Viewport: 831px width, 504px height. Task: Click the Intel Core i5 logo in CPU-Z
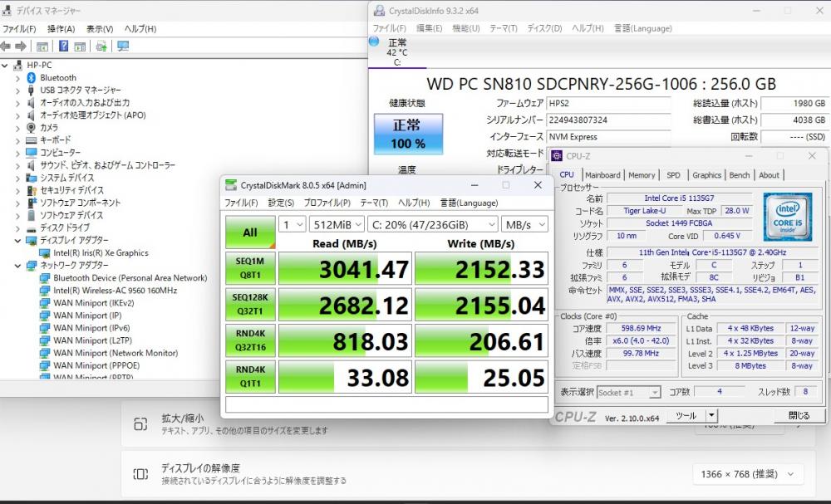788,217
